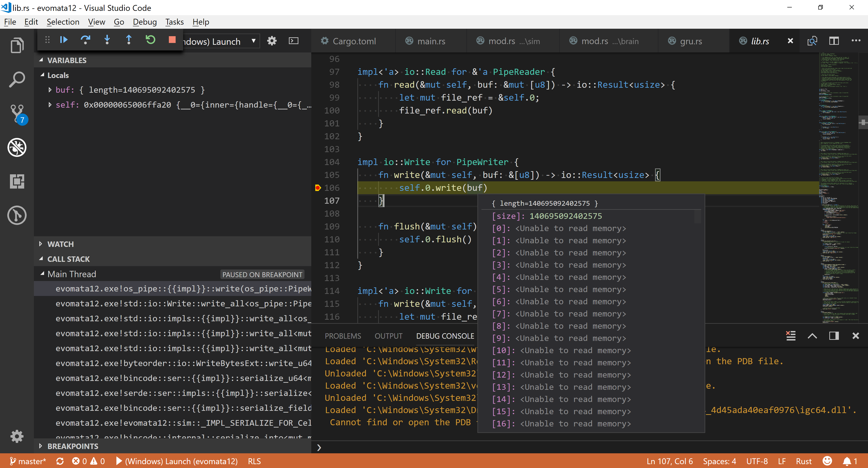Restart the debug session
The image size is (868, 468).
click(151, 40)
